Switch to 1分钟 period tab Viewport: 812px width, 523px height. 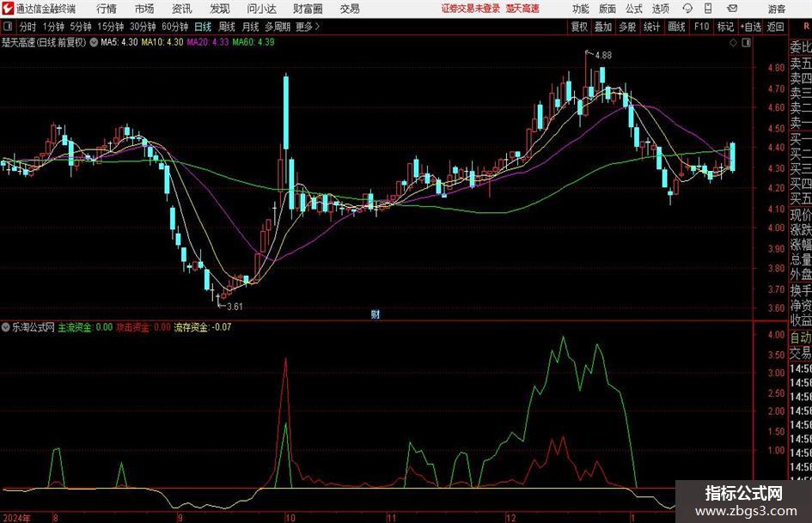click(x=52, y=27)
